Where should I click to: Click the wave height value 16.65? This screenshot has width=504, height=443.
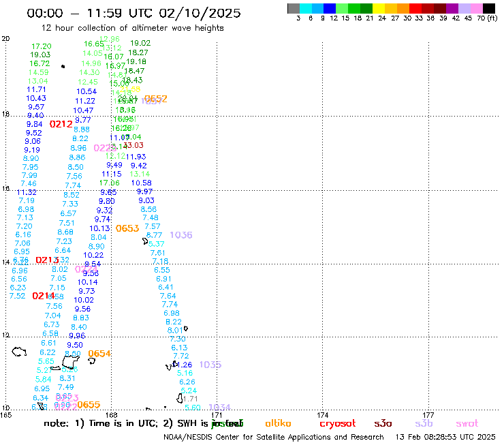pos(93,44)
